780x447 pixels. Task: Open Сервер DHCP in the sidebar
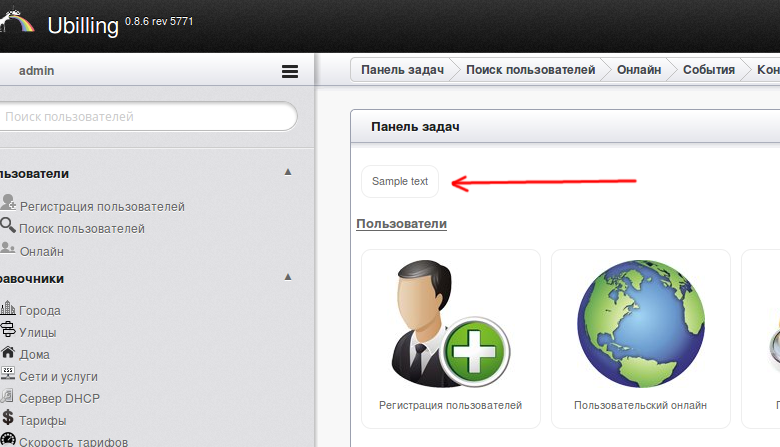[x=59, y=398]
